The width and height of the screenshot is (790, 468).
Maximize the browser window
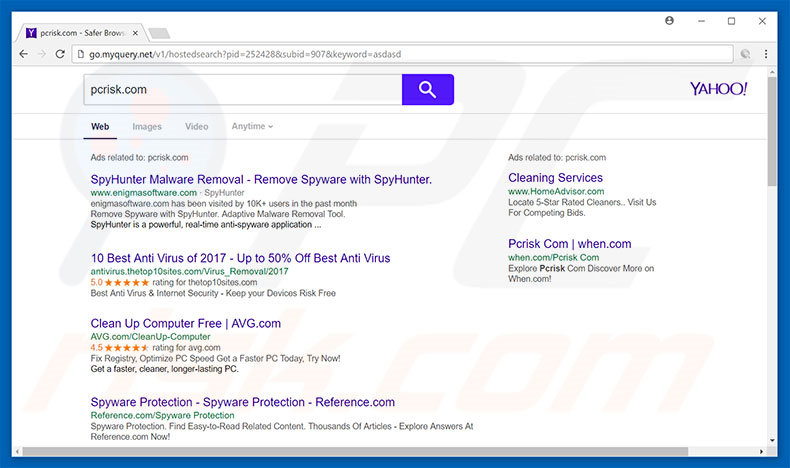tap(731, 21)
